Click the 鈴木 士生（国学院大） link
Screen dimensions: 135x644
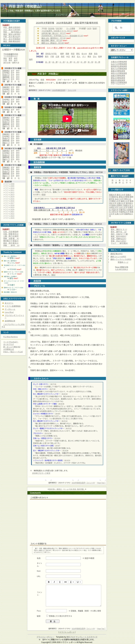pos(53,38)
